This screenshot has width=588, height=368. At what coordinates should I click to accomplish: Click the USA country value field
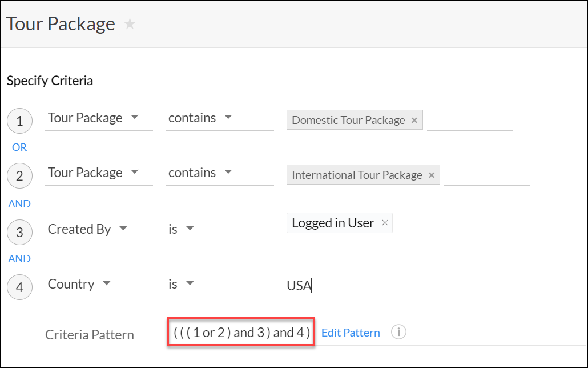click(421, 285)
